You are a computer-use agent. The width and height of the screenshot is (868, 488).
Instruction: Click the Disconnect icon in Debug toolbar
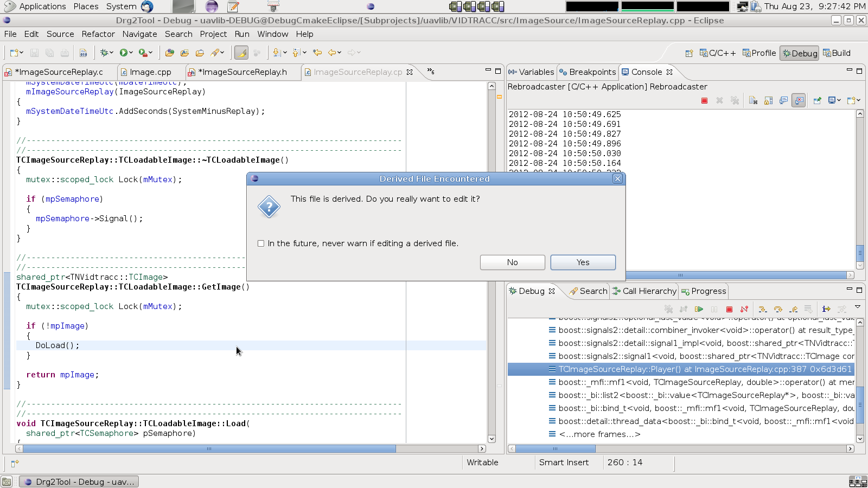(744, 309)
